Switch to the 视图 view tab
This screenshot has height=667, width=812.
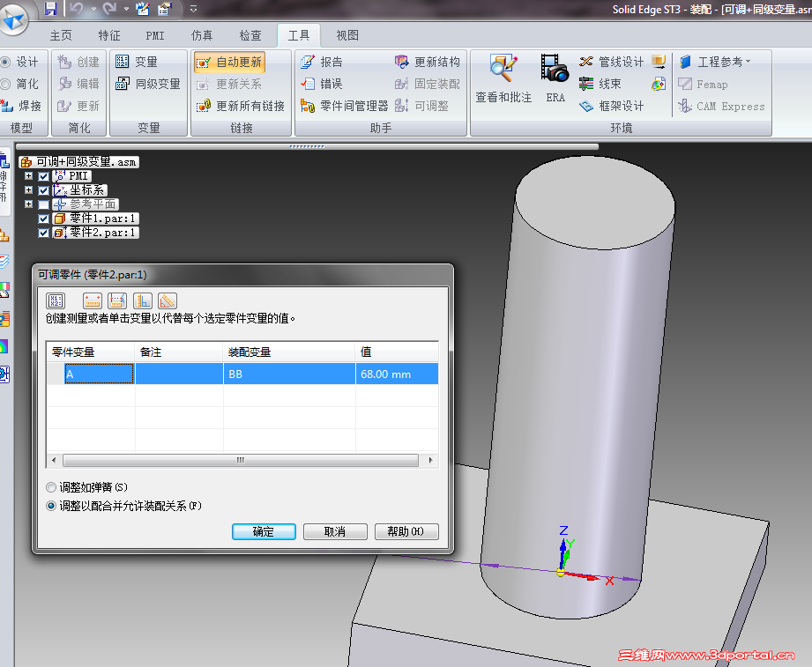click(x=347, y=35)
